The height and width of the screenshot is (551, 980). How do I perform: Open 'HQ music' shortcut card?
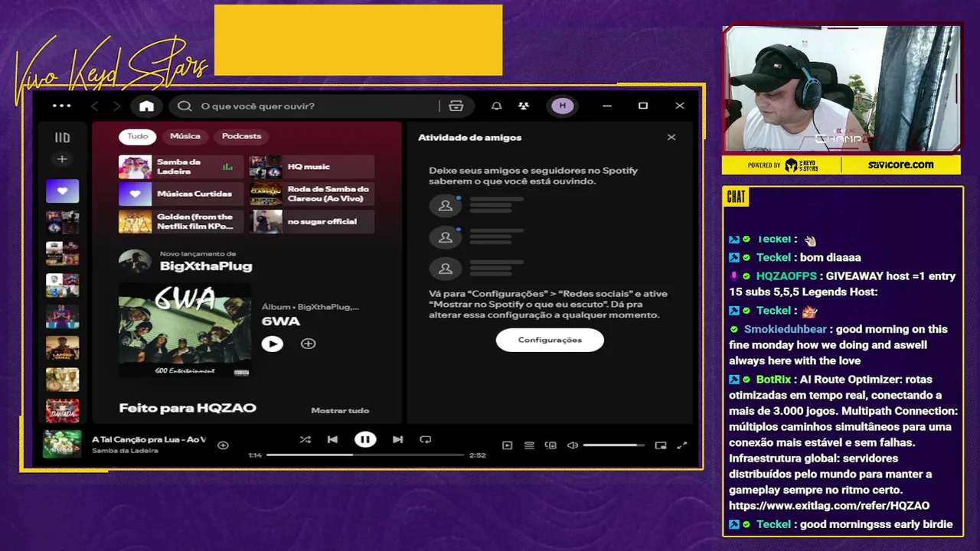tap(312, 167)
